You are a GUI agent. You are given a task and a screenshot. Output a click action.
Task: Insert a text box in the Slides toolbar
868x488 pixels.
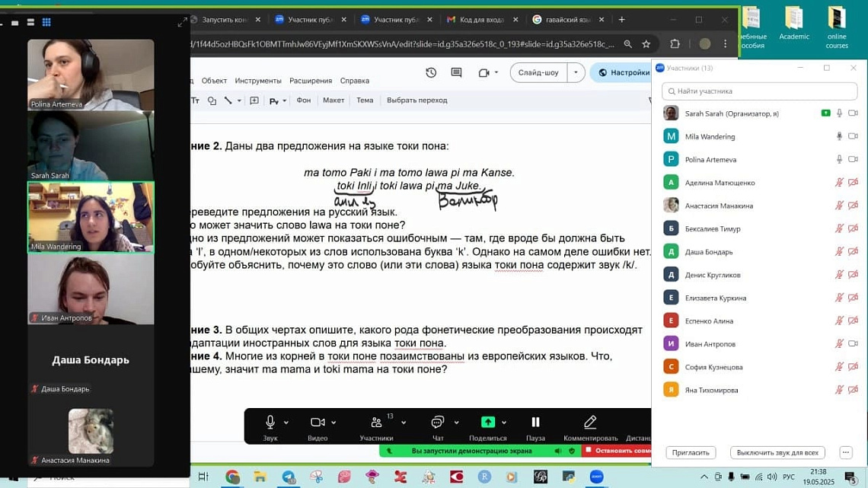194,100
